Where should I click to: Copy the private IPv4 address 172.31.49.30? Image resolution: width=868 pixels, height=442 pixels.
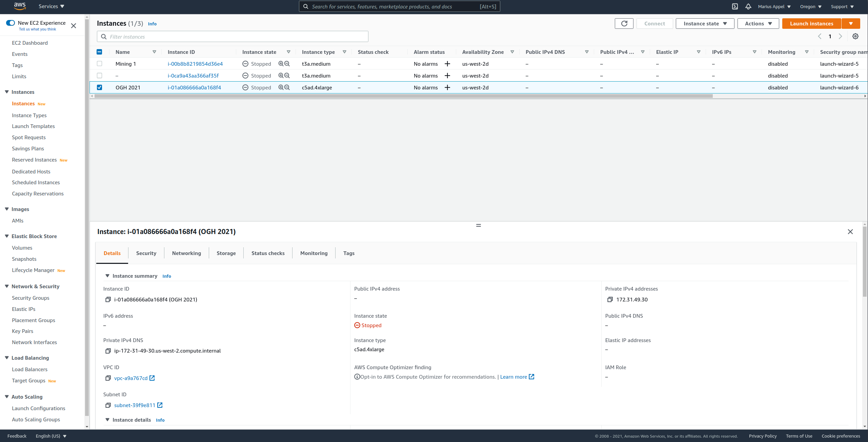click(x=610, y=299)
